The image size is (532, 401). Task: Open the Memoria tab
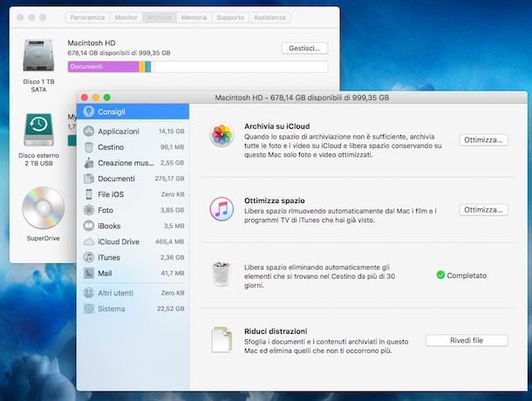click(x=194, y=17)
